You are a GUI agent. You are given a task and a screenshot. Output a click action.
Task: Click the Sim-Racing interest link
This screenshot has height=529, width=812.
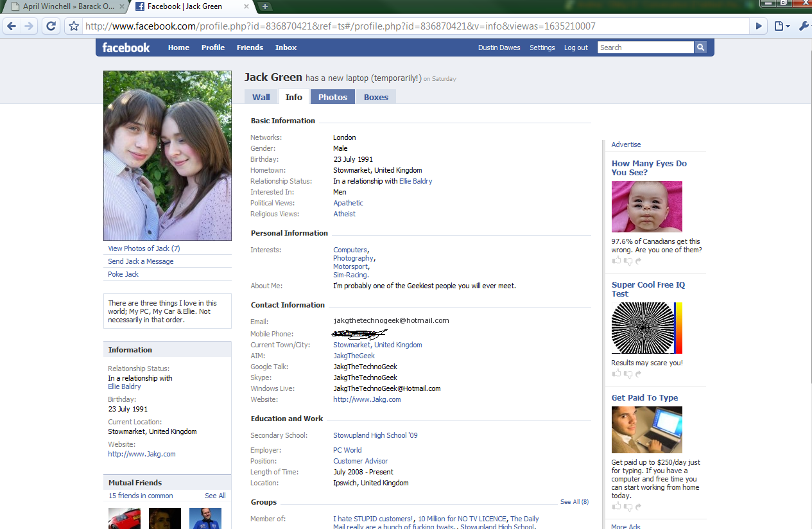[x=350, y=275]
